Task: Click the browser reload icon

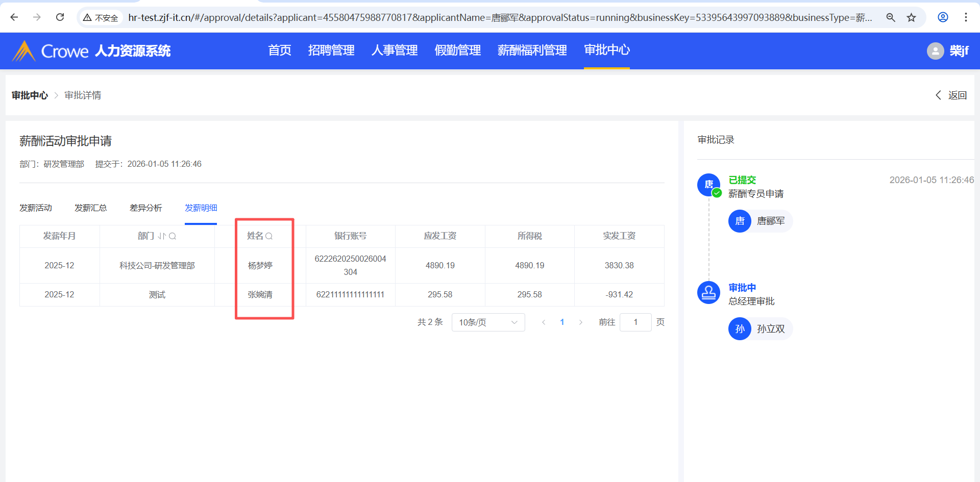Action: click(60, 17)
